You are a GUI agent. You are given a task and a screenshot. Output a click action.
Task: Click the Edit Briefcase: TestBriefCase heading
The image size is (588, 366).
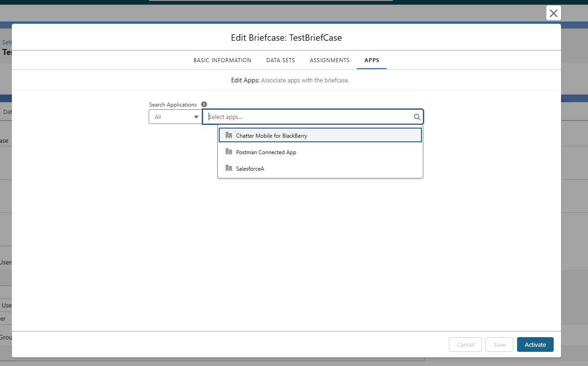(x=286, y=38)
